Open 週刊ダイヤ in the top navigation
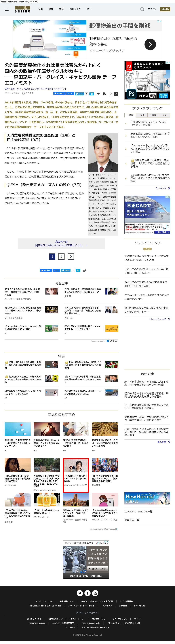 pyautogui.click(x=75, y=9)
